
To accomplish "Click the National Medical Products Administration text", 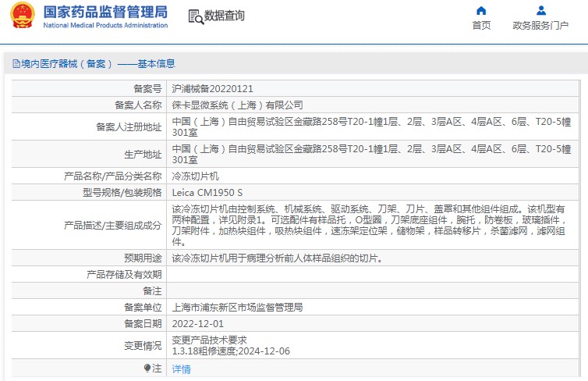I will (x=105, y=26).
